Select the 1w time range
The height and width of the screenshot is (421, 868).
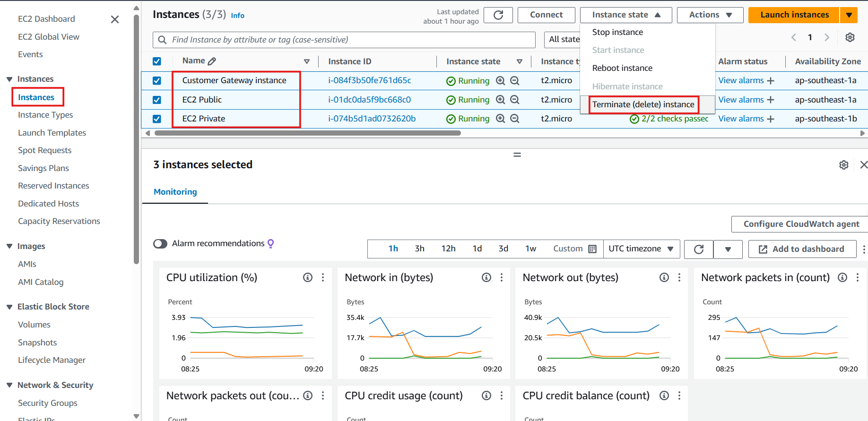coord(531,249)
